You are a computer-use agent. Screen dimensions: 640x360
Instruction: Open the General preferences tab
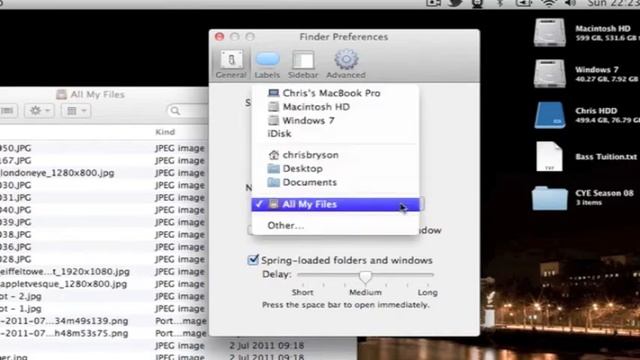pos(231,64)
